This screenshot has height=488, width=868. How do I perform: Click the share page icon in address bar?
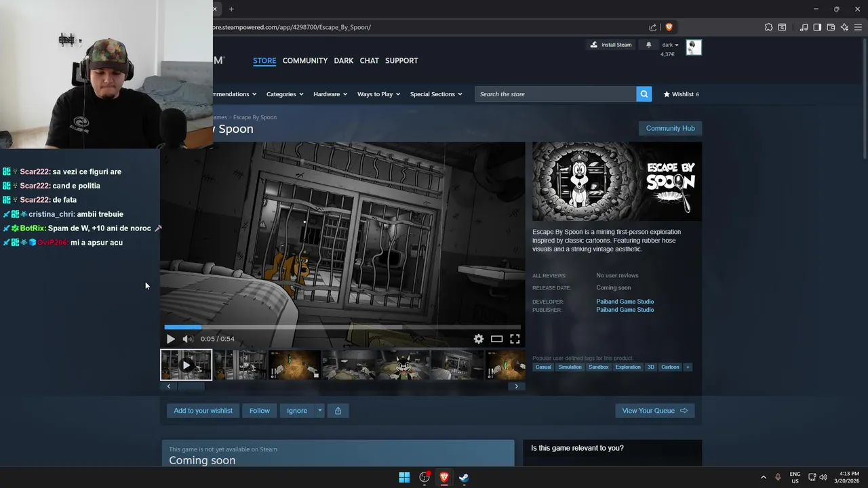coord(652,27)
